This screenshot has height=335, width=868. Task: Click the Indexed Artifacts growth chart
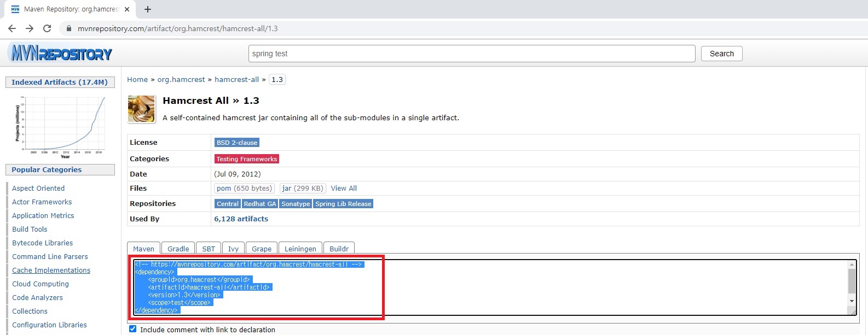(60, 126)
